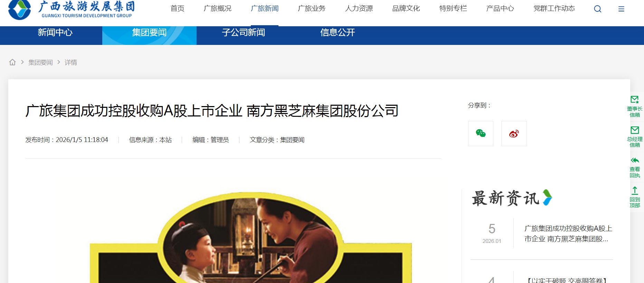
Task: Open the search magnifier icon
Action: [598, 9]
